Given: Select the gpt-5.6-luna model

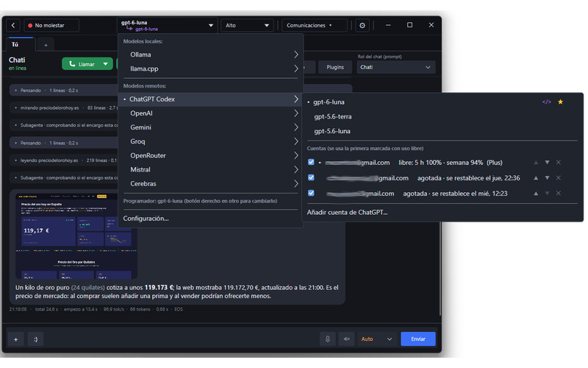Looking at the screenshot, I should coord(332,131).
